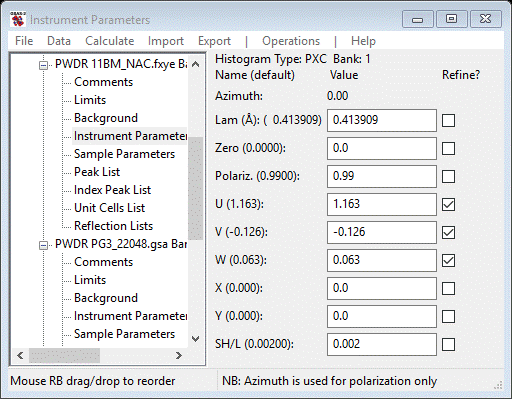Open Background under 11BM_NAC histogram
The width and height of the screenshot is (512, 399).
click(x=106, y=118)
